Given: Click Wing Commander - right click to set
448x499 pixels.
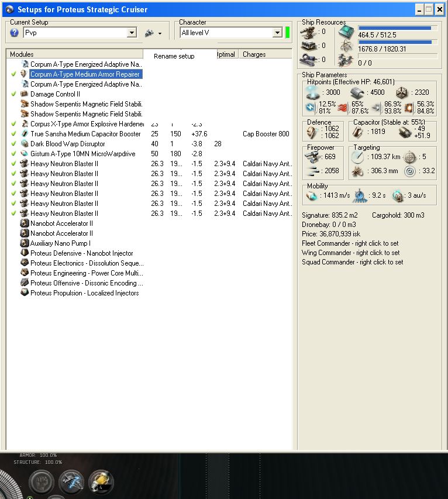Looking at the screenshot, I should (x=351, y=253).
